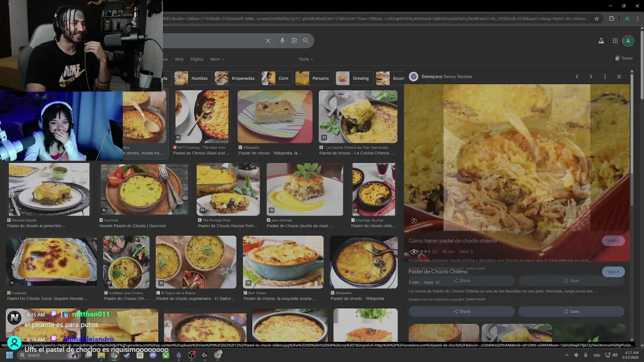Viewport: 644px width, 362px height.
Task: Bookmark this page with the star icon
Action: (597, 19)
